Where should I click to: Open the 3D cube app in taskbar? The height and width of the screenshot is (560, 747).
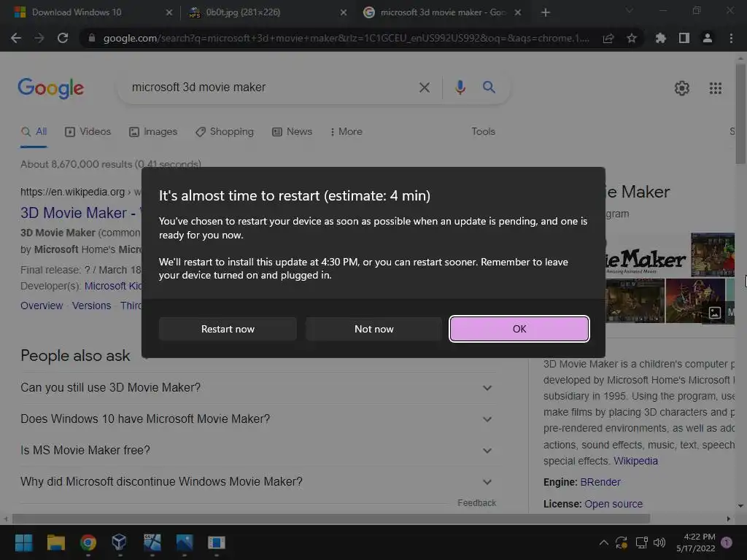pos(119,542)
